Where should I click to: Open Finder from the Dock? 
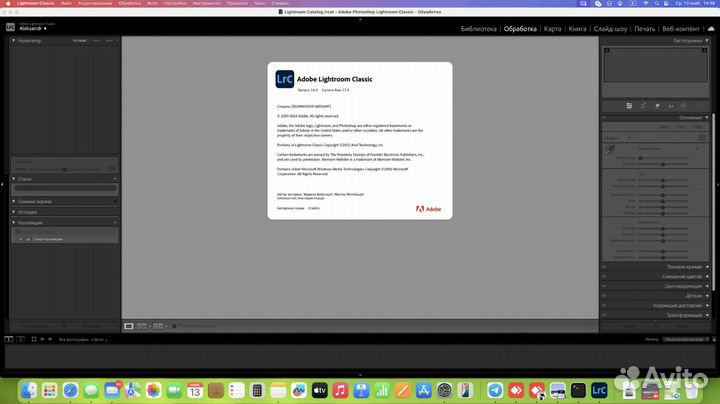pyautogui.click(x=29, y=391)
